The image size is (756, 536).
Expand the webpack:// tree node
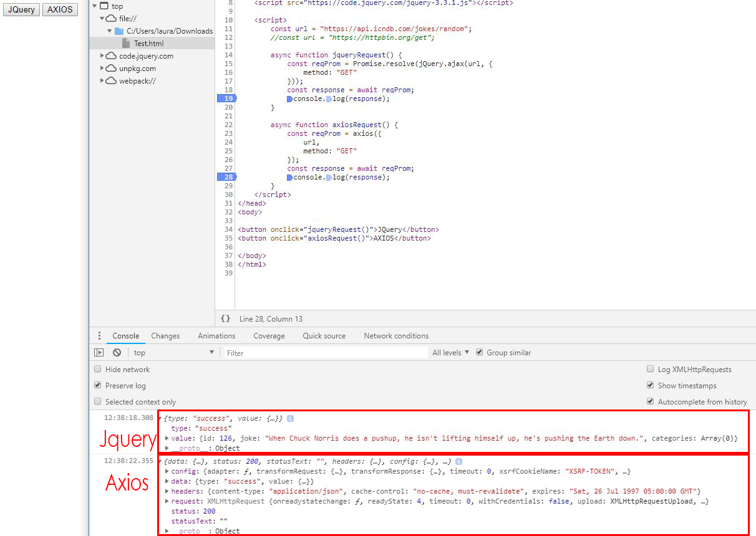tap(102, 80)
